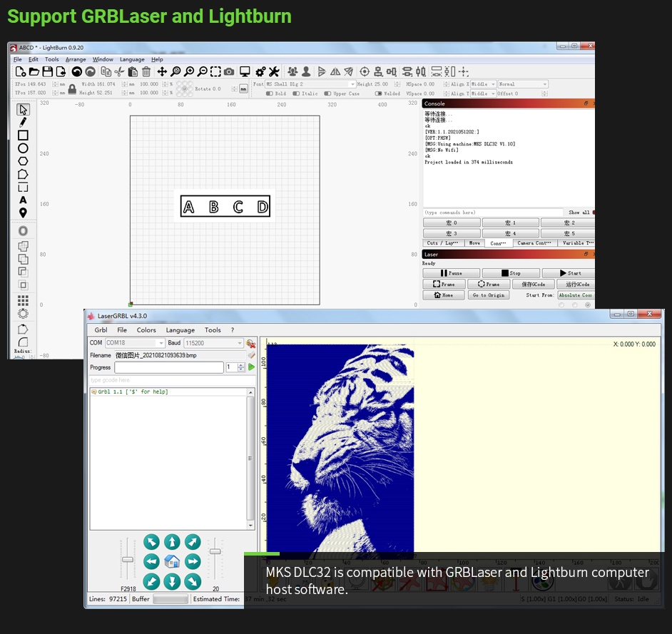The image size is (672, 634).
Task: Open the Baud 115200 dropdown
Action: 213,343
